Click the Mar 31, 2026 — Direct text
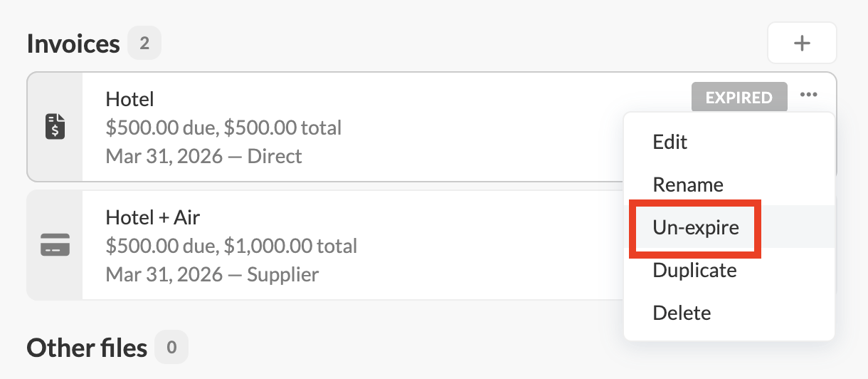This screenshot has width=868, height=379. [203, 156]
